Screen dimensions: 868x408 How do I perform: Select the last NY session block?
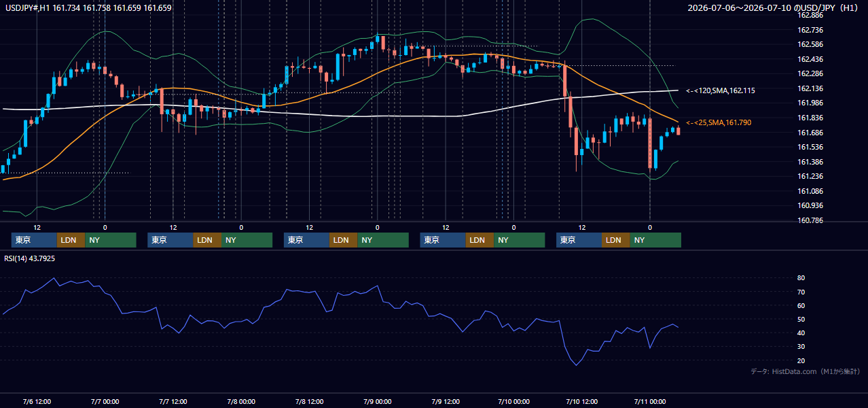coord(655,240)
